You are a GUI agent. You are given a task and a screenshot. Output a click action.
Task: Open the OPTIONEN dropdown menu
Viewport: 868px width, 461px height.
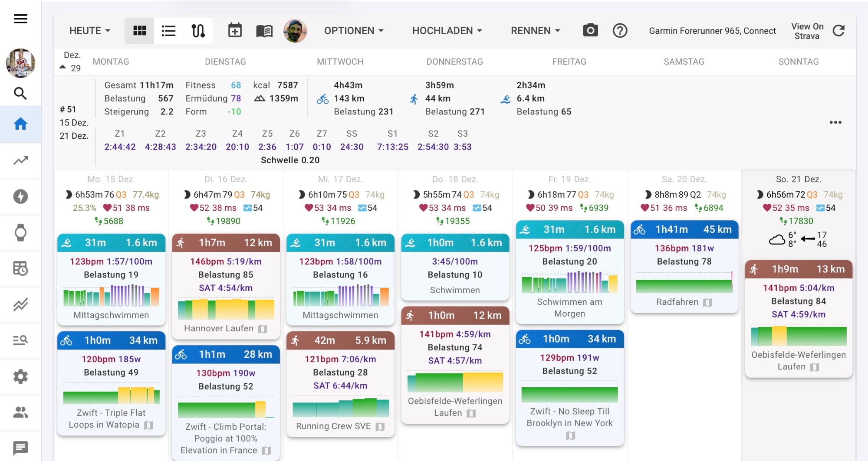353,30
